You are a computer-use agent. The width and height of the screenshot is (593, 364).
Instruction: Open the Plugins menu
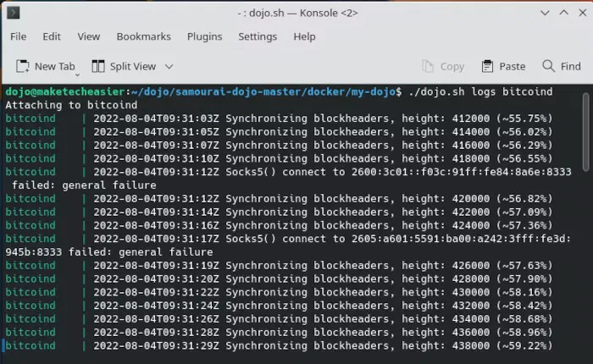[x=205, y=36]
